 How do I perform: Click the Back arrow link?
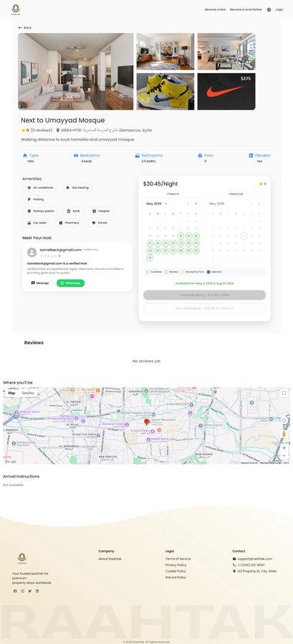(24, 27)
